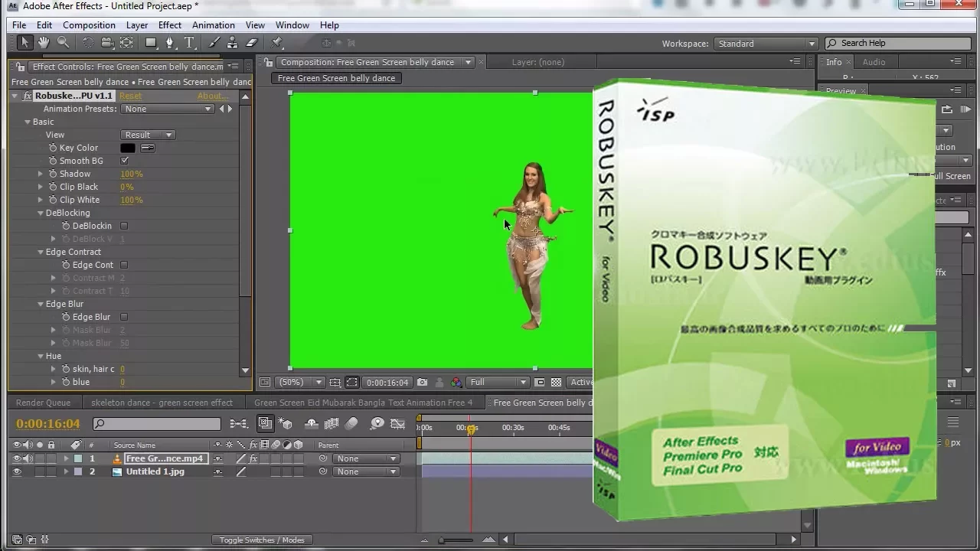Select the Eraser tool
Viewport: 980px width, 551px height.
click(252, 43)
